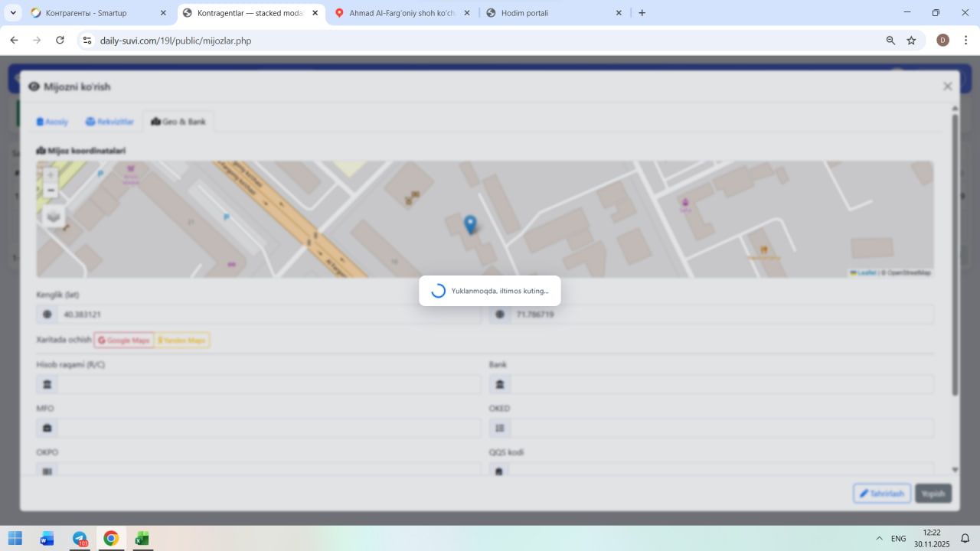The width and height of the screenshot is (980, 551).
Task: Zoom in on the map with plus
Action: coord(51,175)
